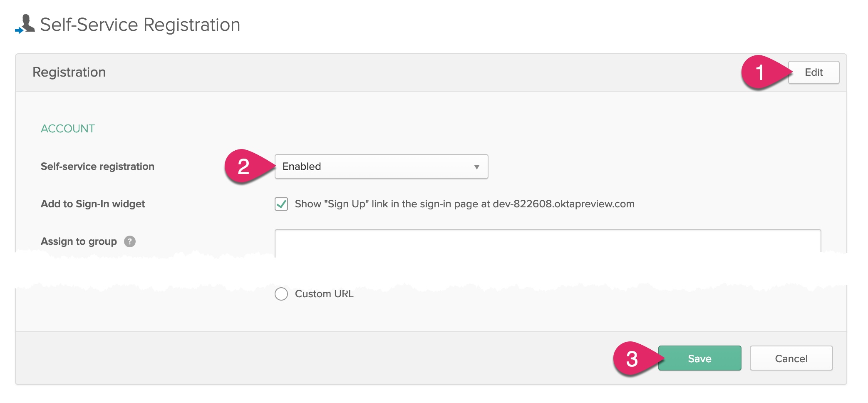This screenshot has height=403, width=868.
Task: Save the registration settings
Action: tap(699, 358)
